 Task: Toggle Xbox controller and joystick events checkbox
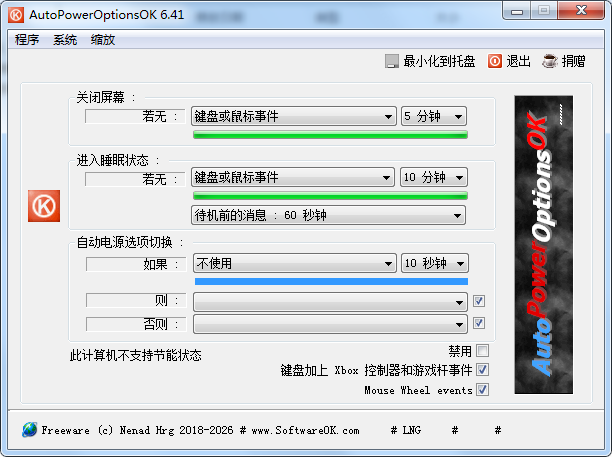click(x=483, y=370)
